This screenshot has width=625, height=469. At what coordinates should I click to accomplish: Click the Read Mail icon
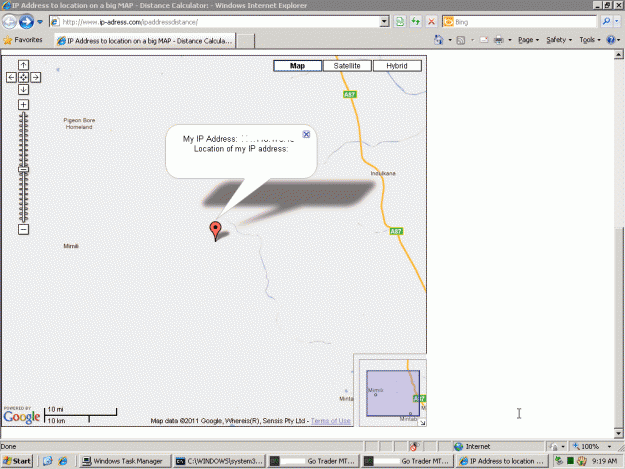(x=484, y=40)
